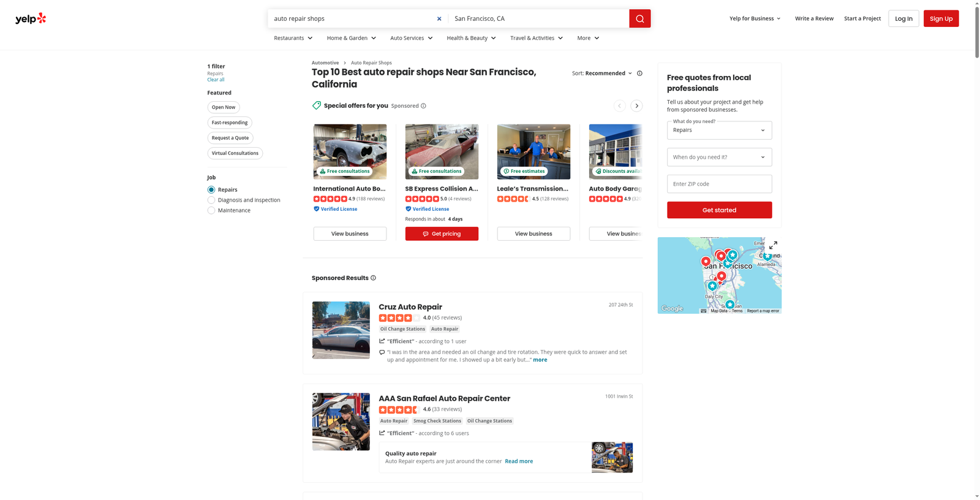Screen dimensions: 980x500
Task: View business for Leale's Transmission
Action: 533,233
